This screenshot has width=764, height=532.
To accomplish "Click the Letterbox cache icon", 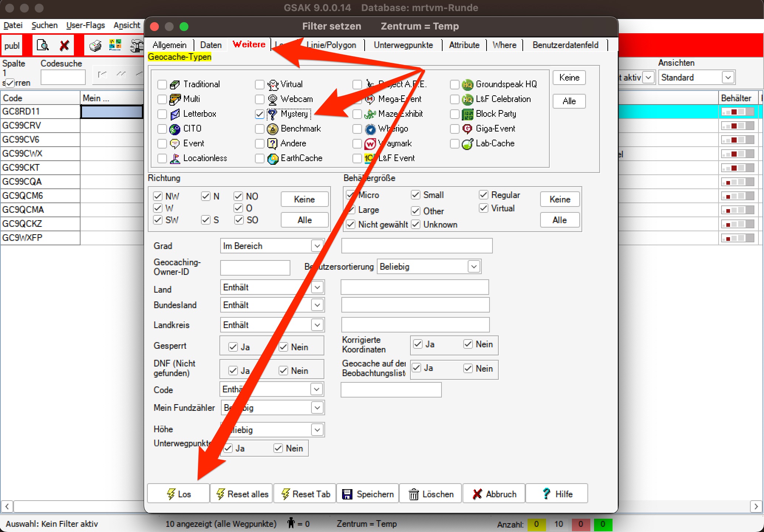I will (x=175, y=114).
